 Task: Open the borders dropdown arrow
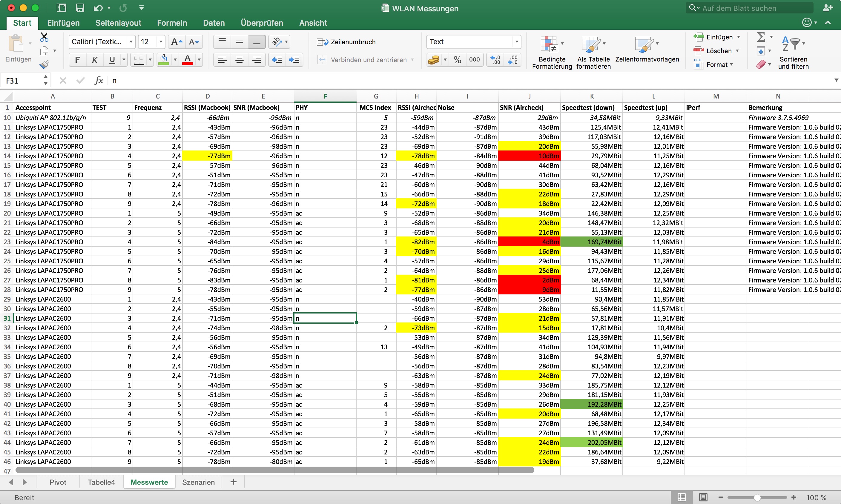coord(150,60)
